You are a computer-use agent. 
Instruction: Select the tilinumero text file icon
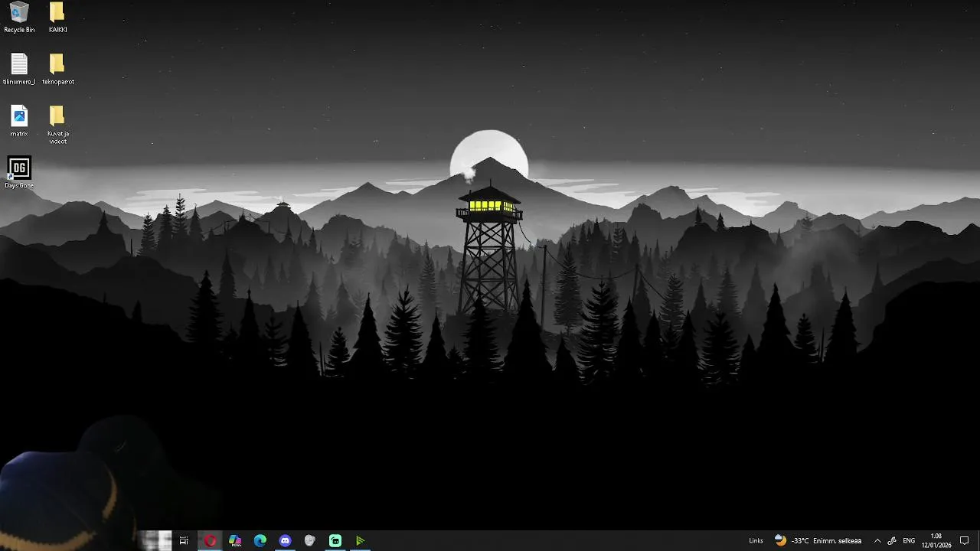click(x=19, y=69)
